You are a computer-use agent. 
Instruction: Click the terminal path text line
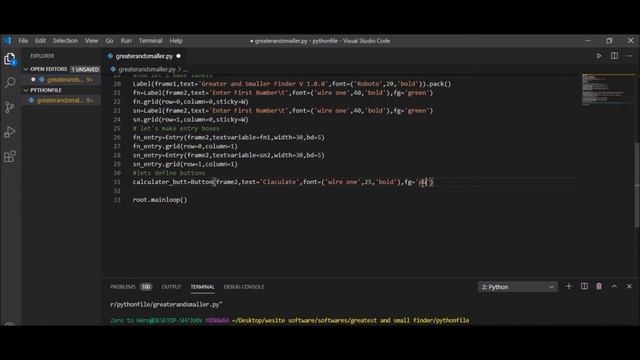tap(289, 320)
